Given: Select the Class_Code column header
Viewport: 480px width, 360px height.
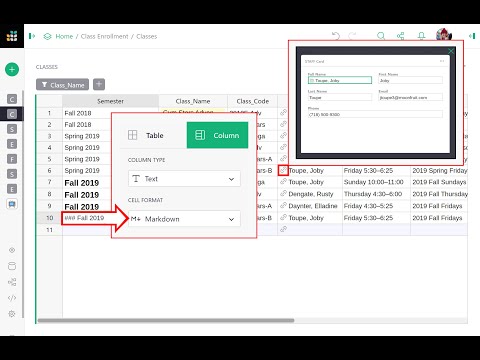Looking at the screenshot, I should [x=252, y=101].
